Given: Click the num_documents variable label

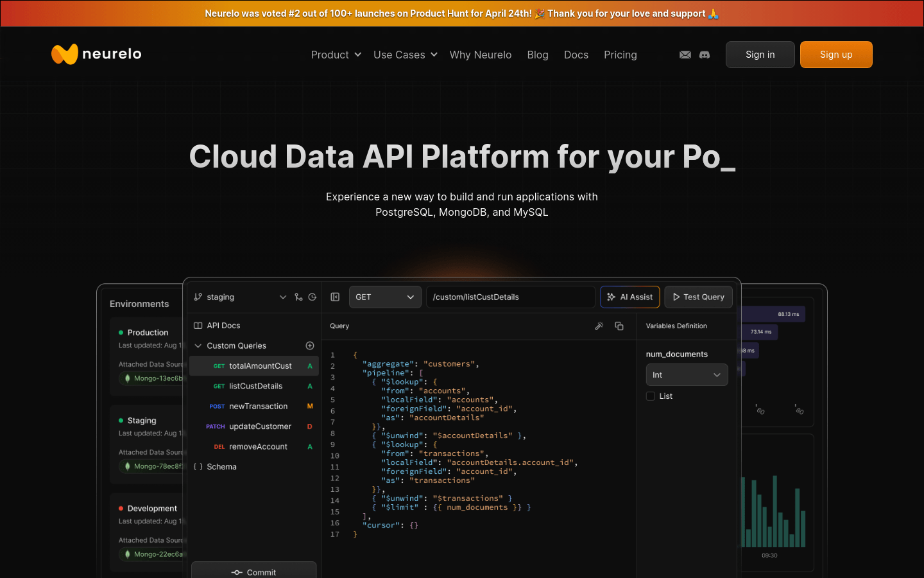Looking at the screenshot, I should click(677, 354).
